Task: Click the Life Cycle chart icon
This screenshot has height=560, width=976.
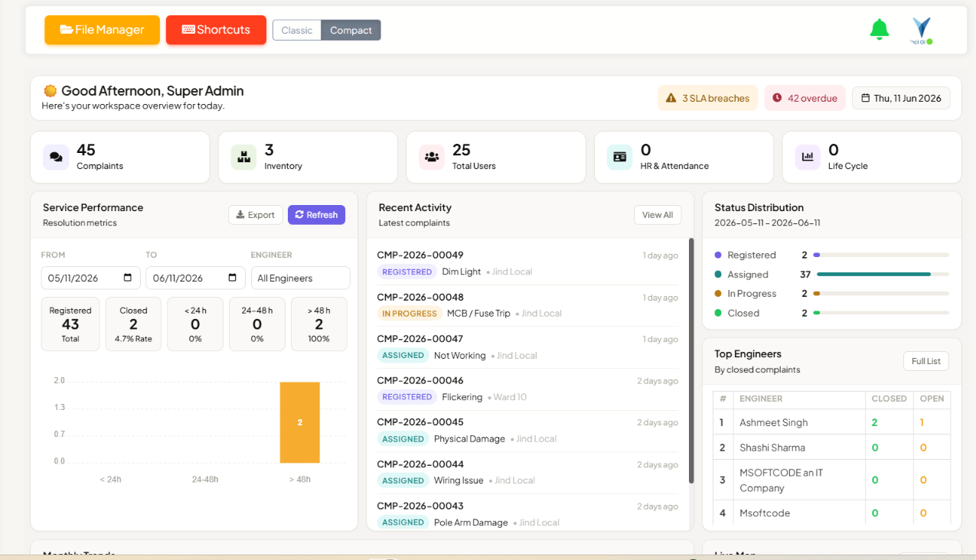Action: click(808, 157)
